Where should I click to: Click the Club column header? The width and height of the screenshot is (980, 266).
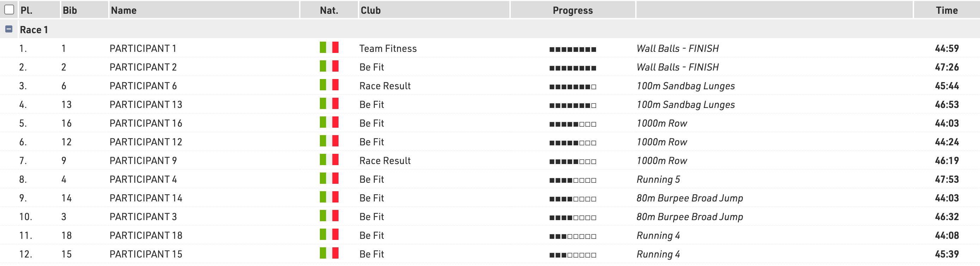pos(371,10)
